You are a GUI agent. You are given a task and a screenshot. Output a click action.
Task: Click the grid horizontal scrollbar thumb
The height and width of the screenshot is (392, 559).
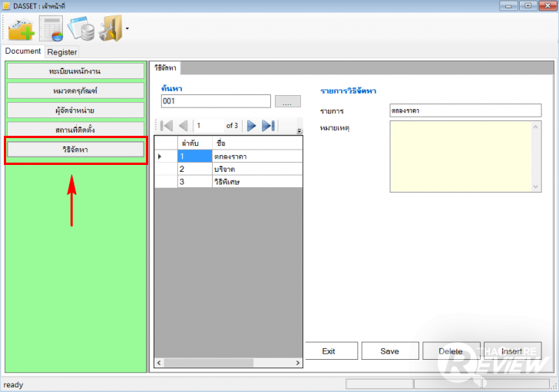click(209, 363)
